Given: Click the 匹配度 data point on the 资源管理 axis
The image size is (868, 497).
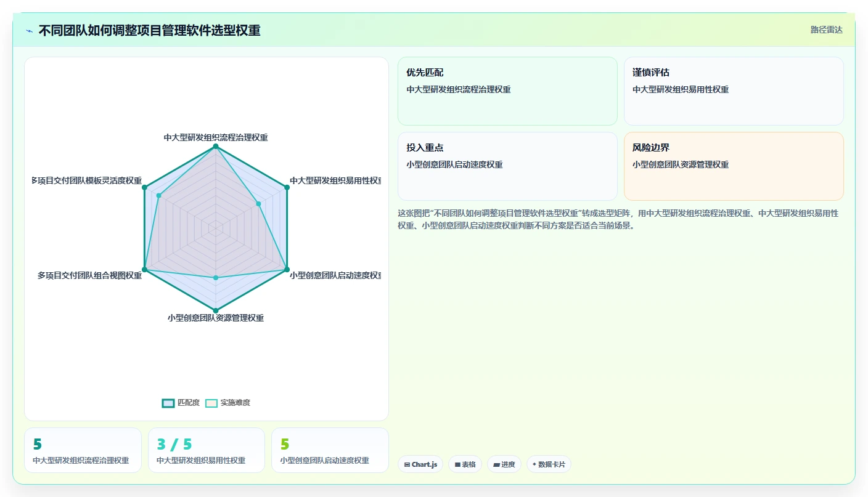Looking at the screenshot, I should point(216,310).
